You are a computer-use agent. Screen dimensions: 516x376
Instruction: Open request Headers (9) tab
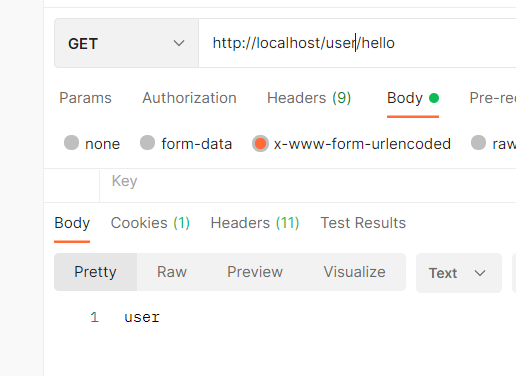[x=309, y=98]
